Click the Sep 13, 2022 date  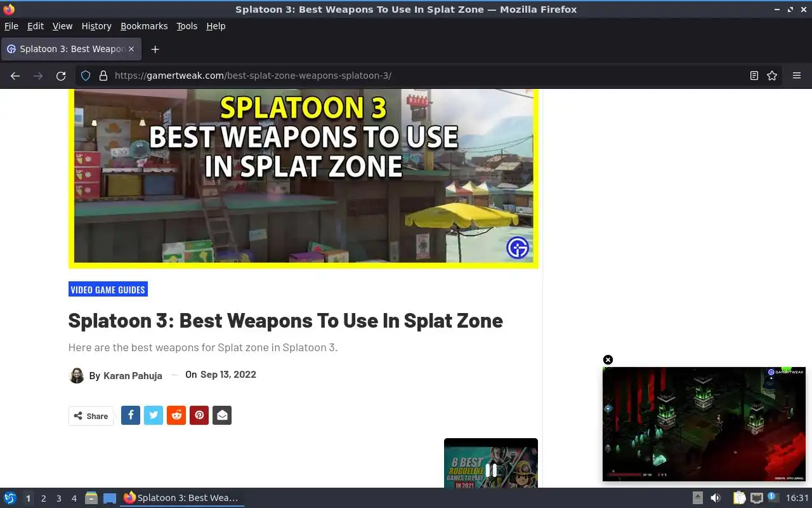228,374
